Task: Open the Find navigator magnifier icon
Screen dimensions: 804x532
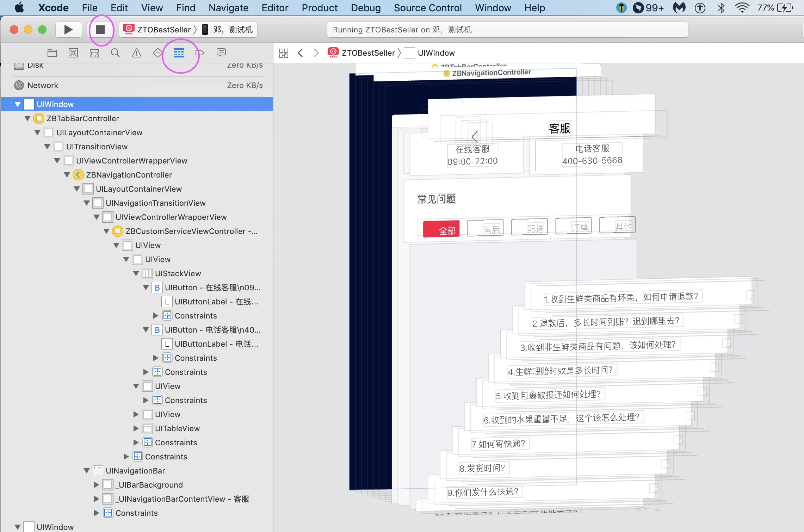Action: pyautogui.click(x=115, y=53)
